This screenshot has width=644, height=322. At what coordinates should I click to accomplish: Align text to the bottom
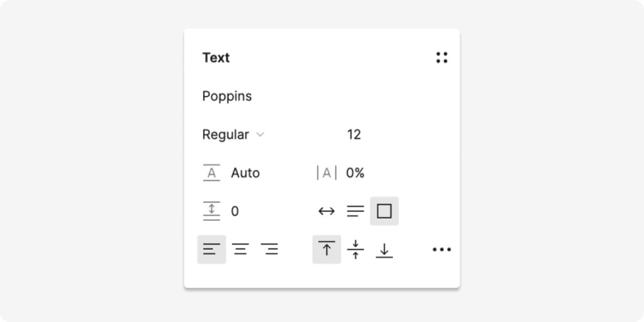384,249
